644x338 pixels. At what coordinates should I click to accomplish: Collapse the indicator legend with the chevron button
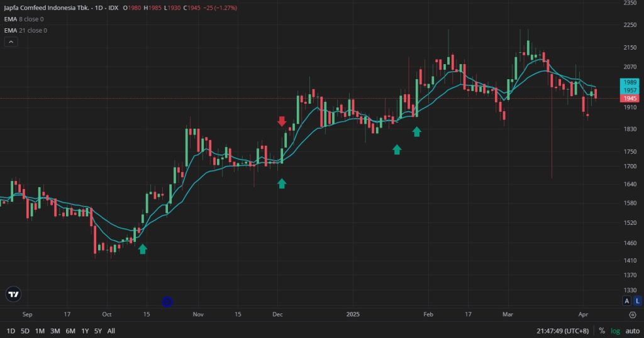click(x=11, y=42)
